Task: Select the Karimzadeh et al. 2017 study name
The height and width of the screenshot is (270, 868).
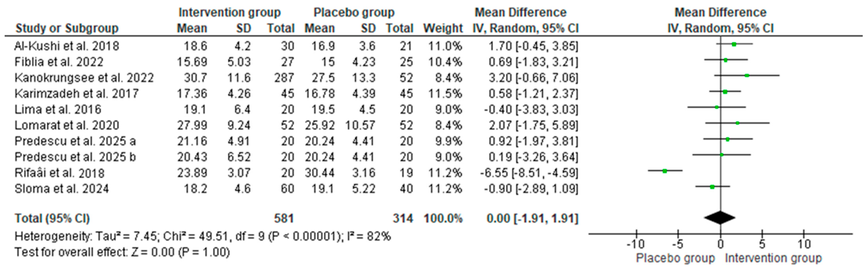Action: point(77,93)
